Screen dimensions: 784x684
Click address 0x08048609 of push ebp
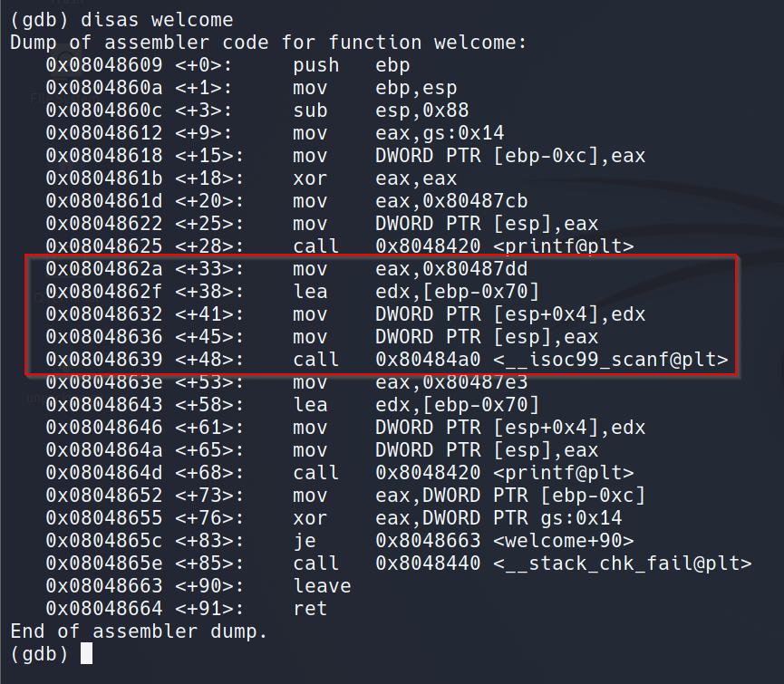103,65
